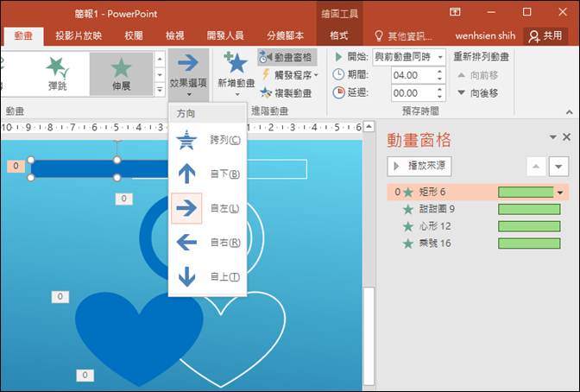580x392 pixels.
Task: Click the animation tag on the rectangle
Action: [16, 166]
